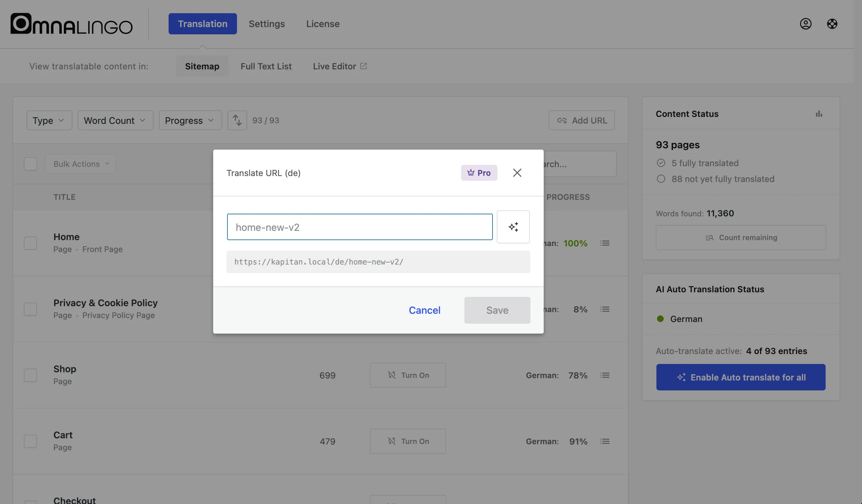Click the 93 / 93 counter
Viewport: 862px width, 504px height.
point(265,120)
